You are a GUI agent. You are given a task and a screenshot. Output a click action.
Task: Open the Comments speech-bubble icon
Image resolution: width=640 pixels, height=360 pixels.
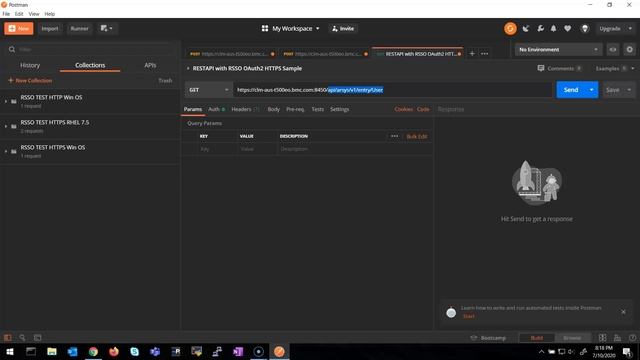[541, 68]
